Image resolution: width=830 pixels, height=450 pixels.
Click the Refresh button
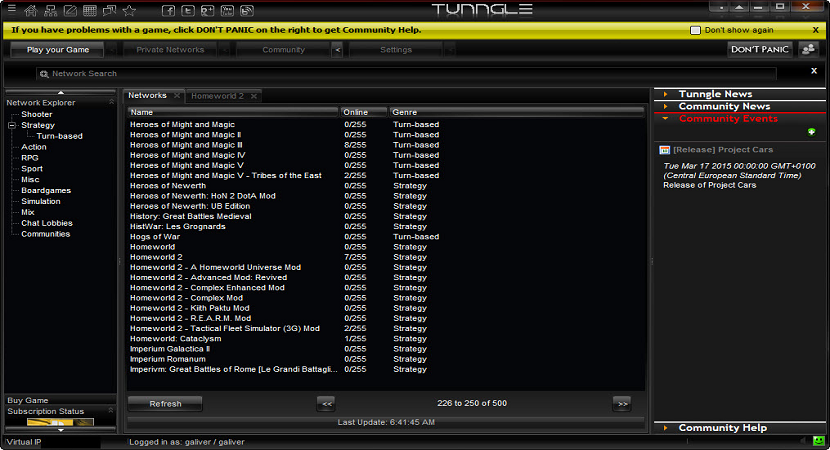click(x=165, y=403)
